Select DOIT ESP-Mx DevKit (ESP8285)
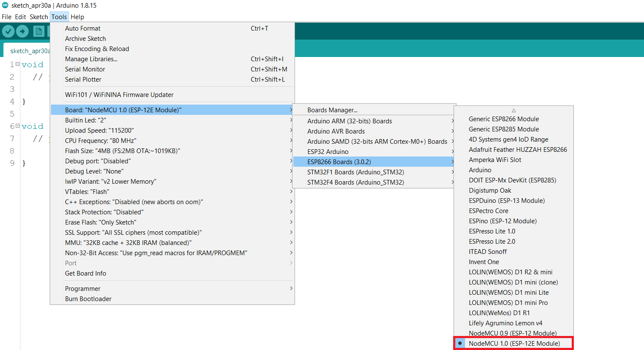644x350 pixels. 513,180
